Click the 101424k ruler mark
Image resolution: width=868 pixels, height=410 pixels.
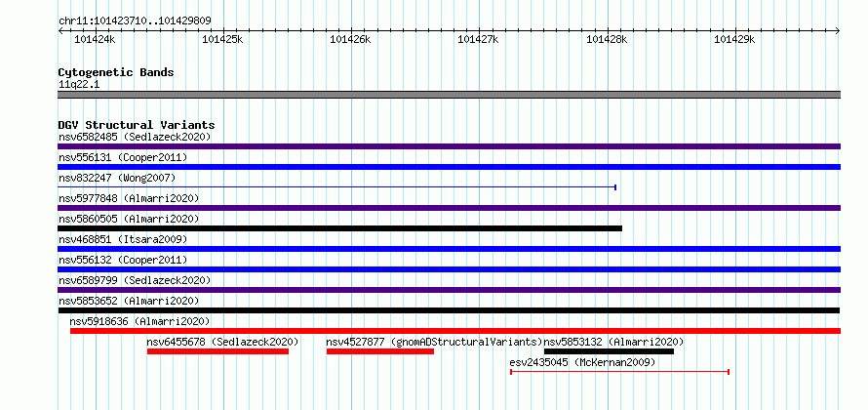coord(95,39)
